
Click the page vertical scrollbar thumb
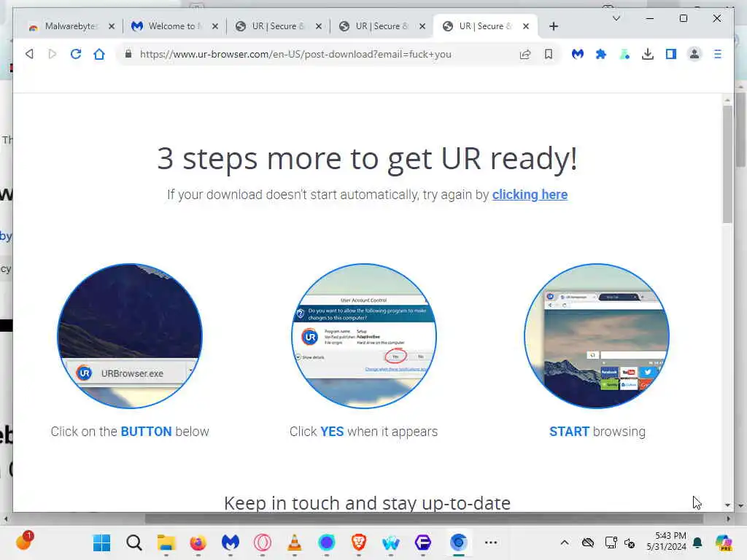click(x=727, y=164)
